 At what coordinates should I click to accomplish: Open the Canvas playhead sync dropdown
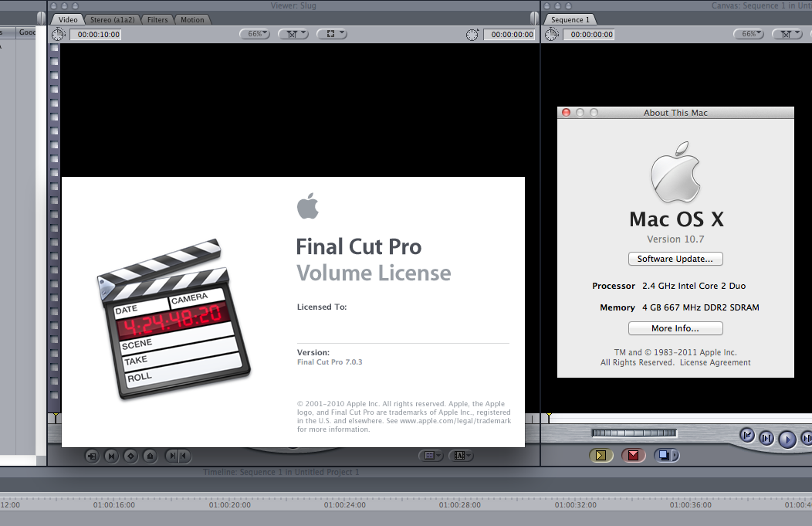point(787,34)
